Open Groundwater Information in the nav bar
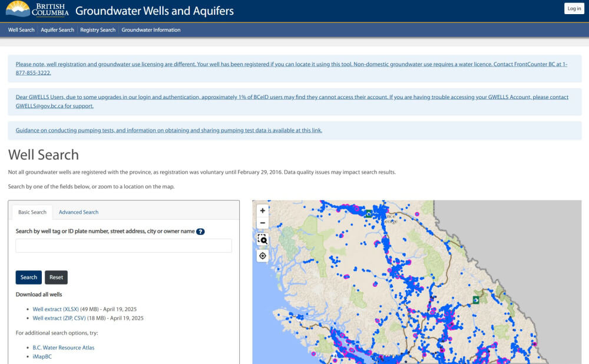 151,30
